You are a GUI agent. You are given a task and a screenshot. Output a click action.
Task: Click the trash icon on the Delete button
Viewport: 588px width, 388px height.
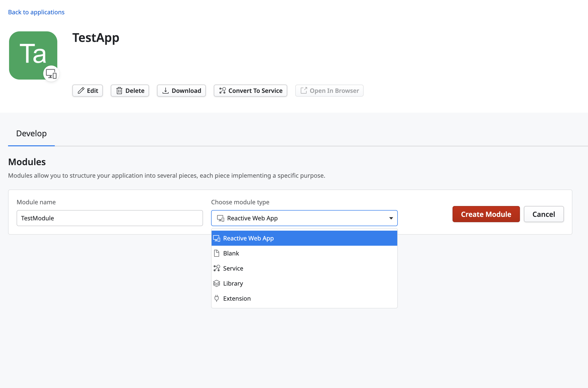[119, 91]
